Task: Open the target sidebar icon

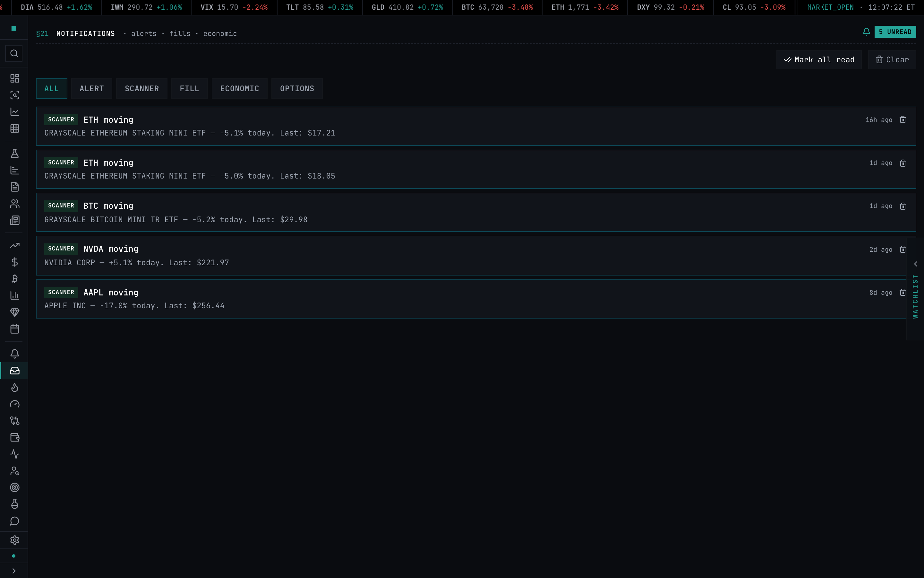Action: 14,488
